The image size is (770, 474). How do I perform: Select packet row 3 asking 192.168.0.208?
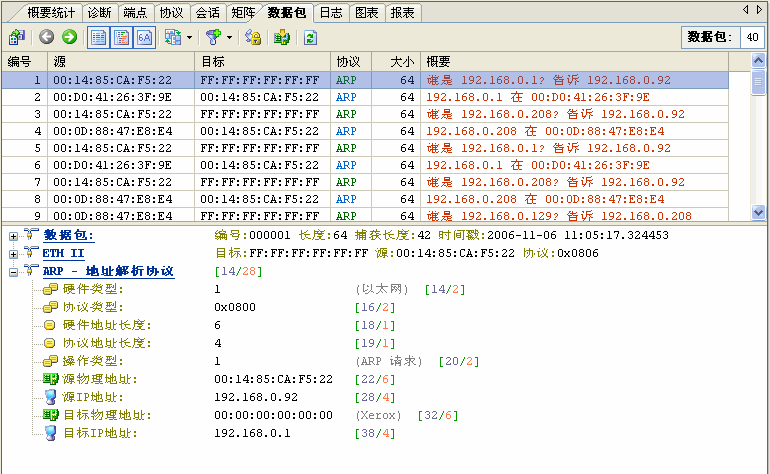pos(365,114)
